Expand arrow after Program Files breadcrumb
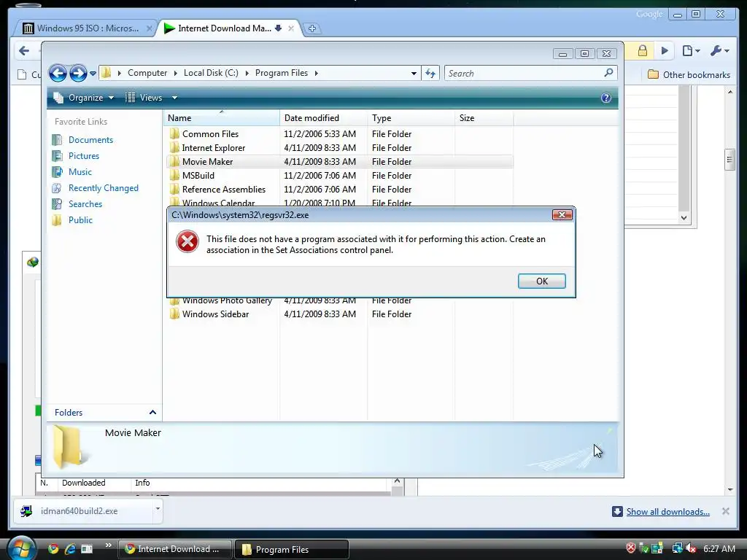The width and height of the screenshot is (747, 560). (x=317, y=73)
